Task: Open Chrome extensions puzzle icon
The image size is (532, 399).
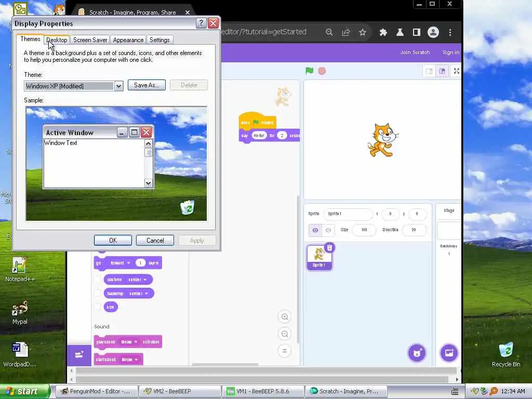Action: tap(383, 32)
